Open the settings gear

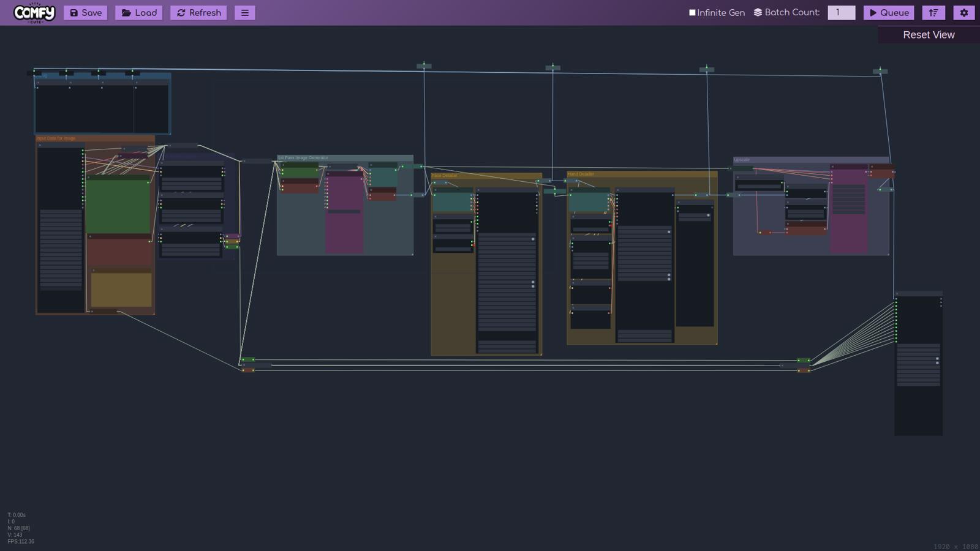click(x=964, y=13)
